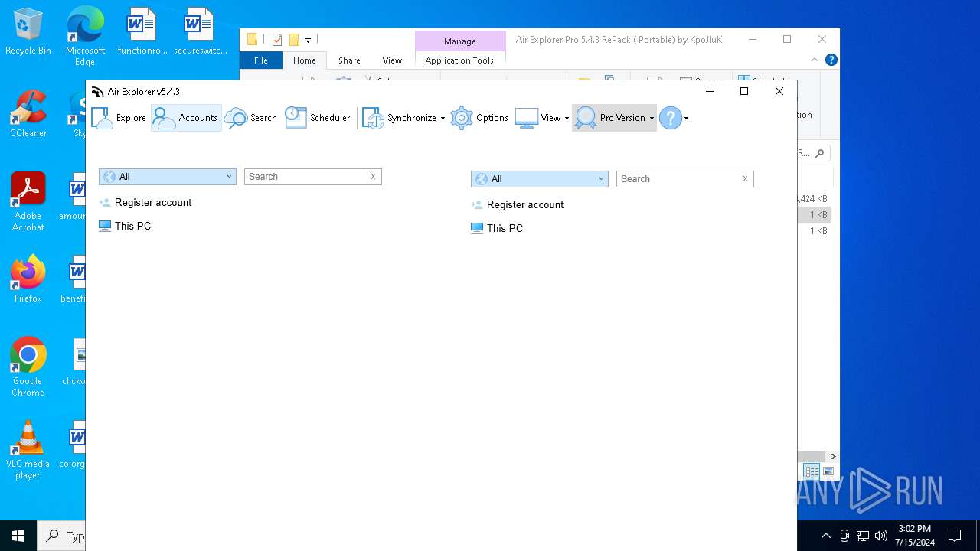Expand the Synchronize dropdown arrow
This screenshot has height=551, width=980.
[443, 119]
